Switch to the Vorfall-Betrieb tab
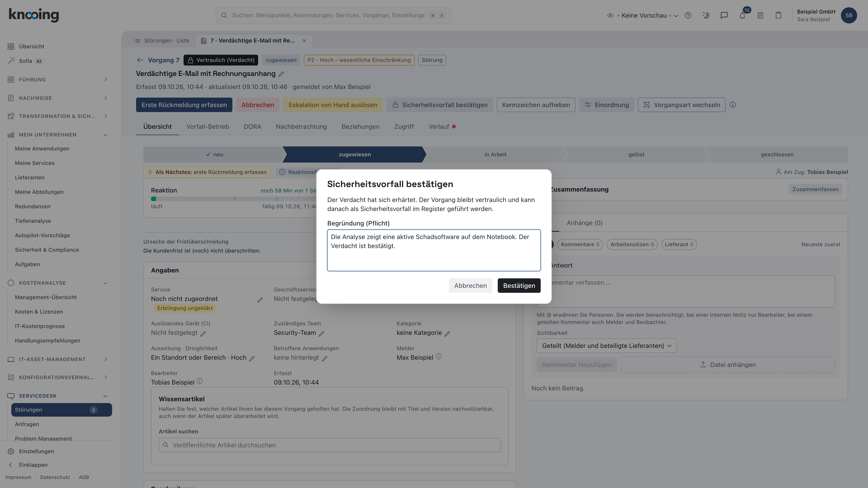This screenshot has height=488, width=868. tap(208, 127)
